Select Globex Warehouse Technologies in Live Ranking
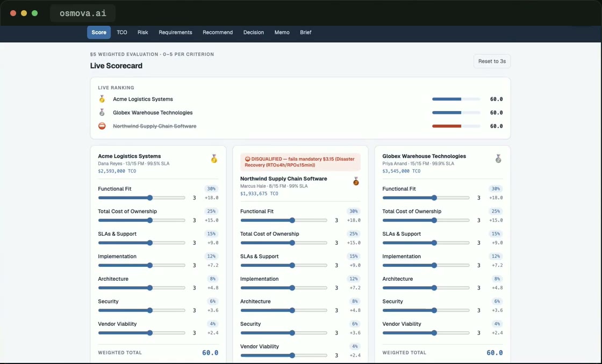The image size is (602, 364). 153,112
